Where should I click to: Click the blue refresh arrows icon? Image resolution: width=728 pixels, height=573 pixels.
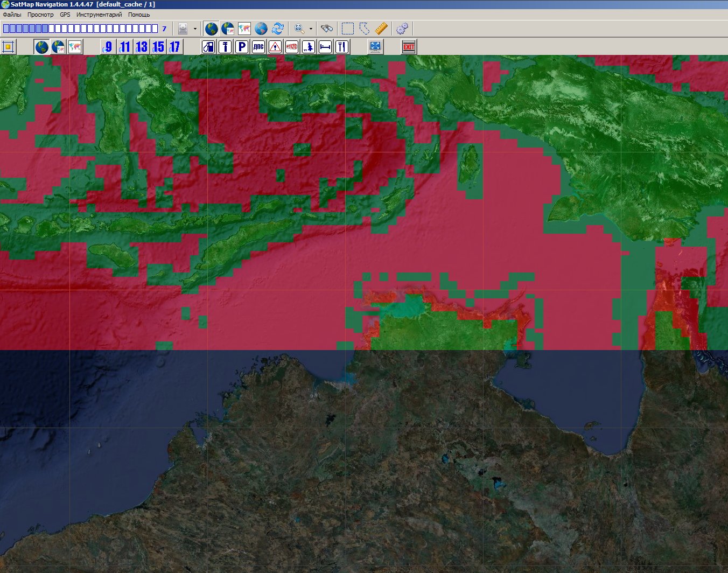tap(278, 29)
